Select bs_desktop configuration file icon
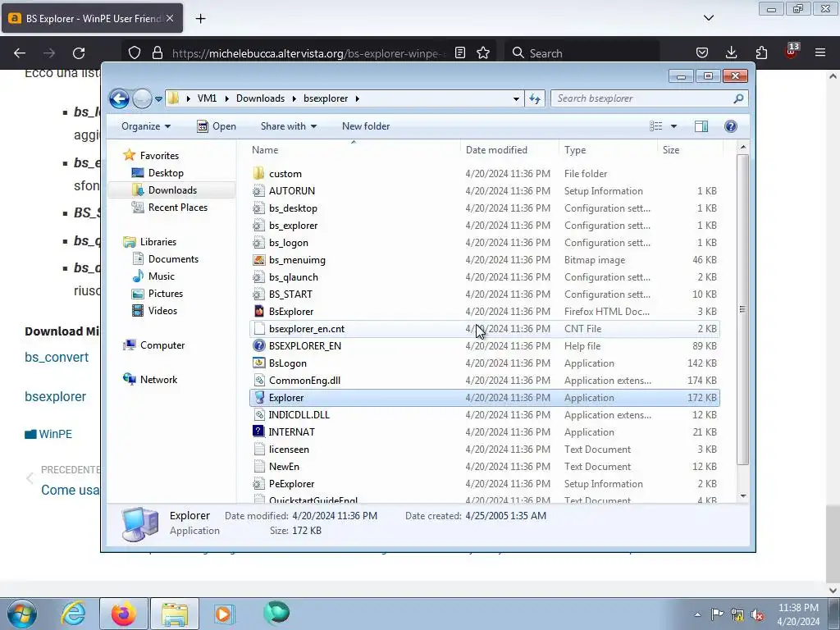This screenshot has height=630, width=840. 258,208
